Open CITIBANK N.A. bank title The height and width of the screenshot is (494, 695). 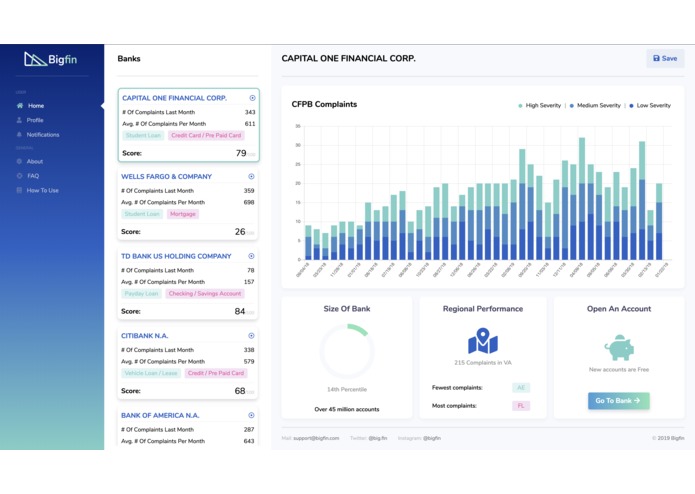[144, 336]
